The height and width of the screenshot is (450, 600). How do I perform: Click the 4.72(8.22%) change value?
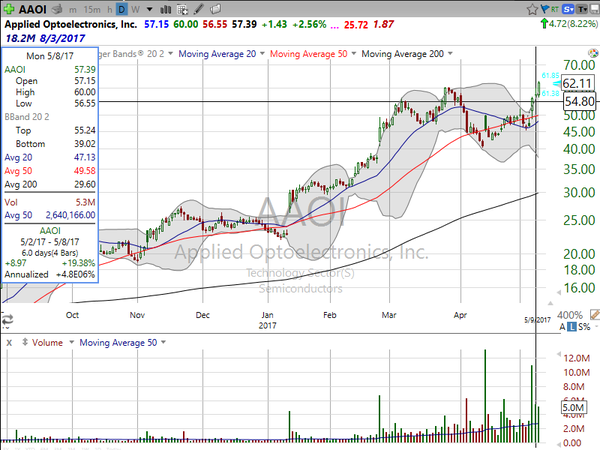573,24
